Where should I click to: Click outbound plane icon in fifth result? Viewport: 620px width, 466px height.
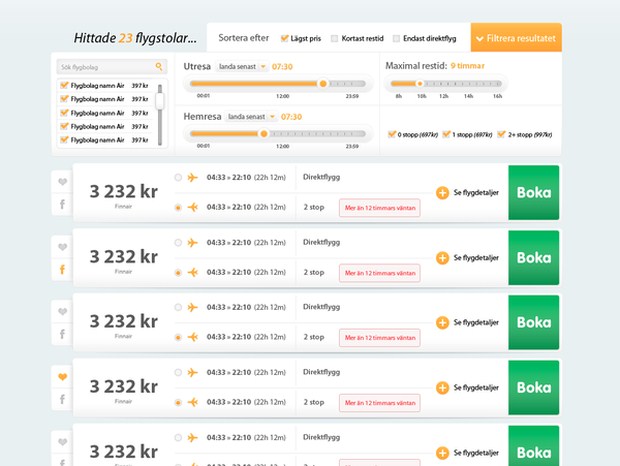click(192, 438)
